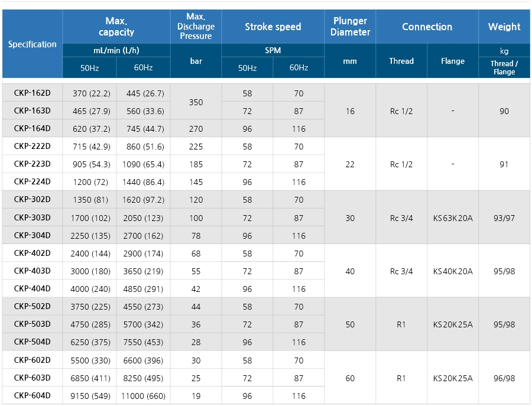Screen dimensions: 532x406
Task: Select model CKP-303D in the table
Action: tap(33, 217)
